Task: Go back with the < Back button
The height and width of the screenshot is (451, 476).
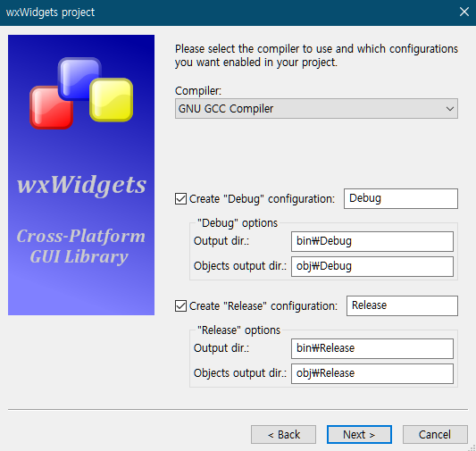Action: pyautogui.click(x=283, y=434)
